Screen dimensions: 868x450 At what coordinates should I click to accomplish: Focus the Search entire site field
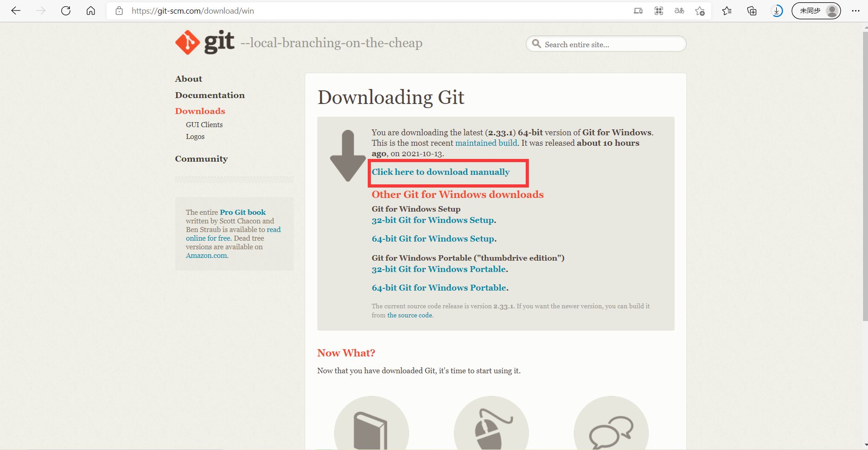click(x=606, y=44)
